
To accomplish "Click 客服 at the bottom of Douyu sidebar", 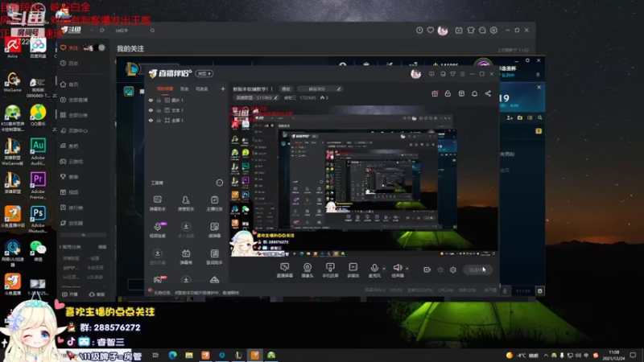I will [x=97, y=294].
